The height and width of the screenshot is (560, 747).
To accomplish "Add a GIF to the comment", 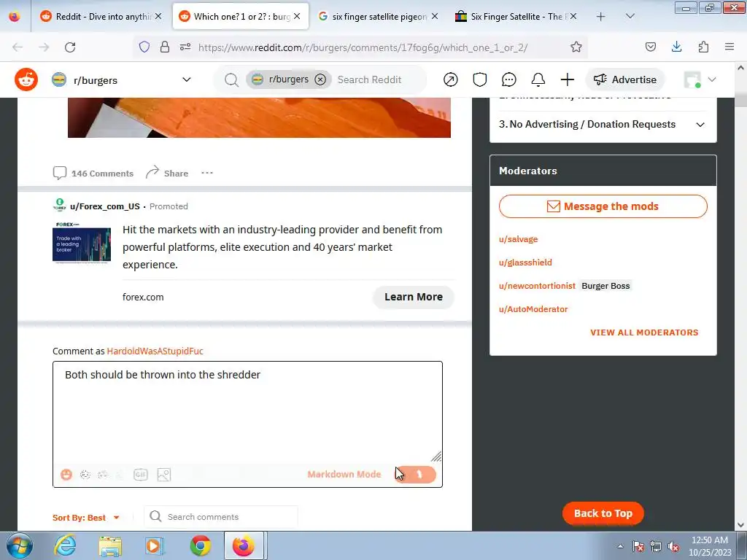I will pos(141,474).
